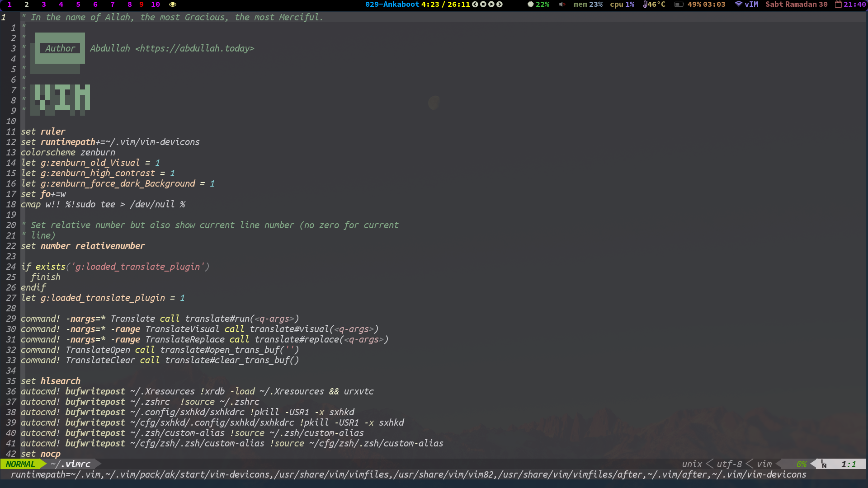Toggle the lock indicator beside 1:1
This screenshot has width=868, height=488.
point(824,464)
